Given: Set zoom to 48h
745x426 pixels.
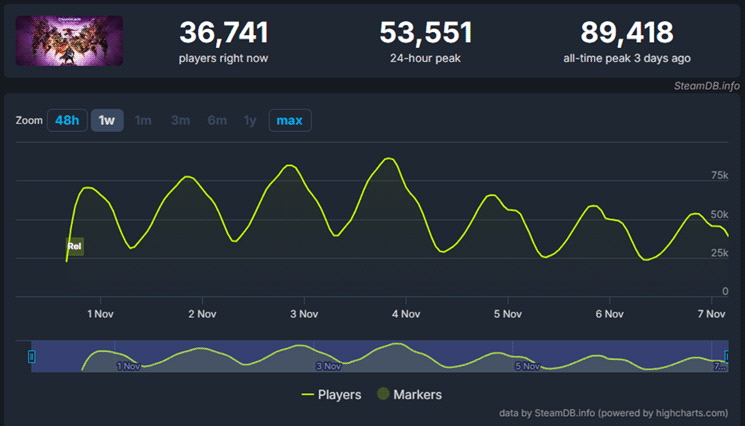Looking at the screenshot, I should click(x=67, y=121).
